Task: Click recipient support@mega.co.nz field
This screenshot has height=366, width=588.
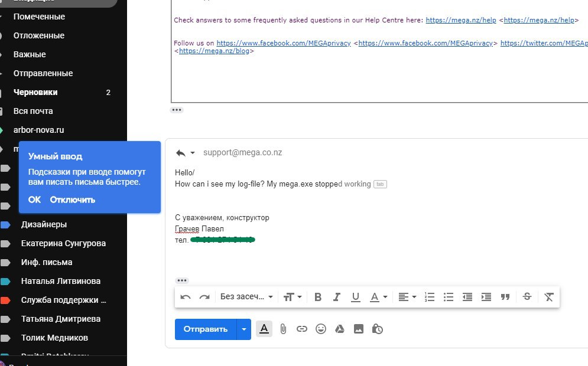Action: (243, 152)
